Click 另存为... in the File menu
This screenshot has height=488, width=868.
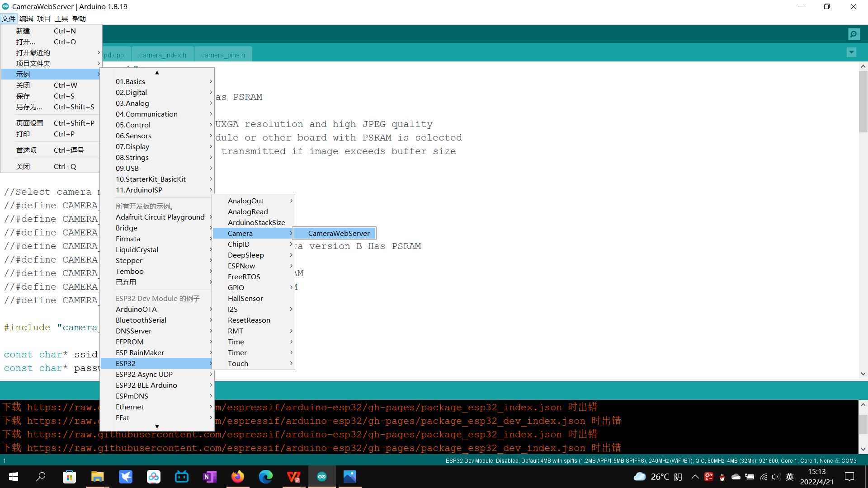pyautogui.click(x=29, y=107)
